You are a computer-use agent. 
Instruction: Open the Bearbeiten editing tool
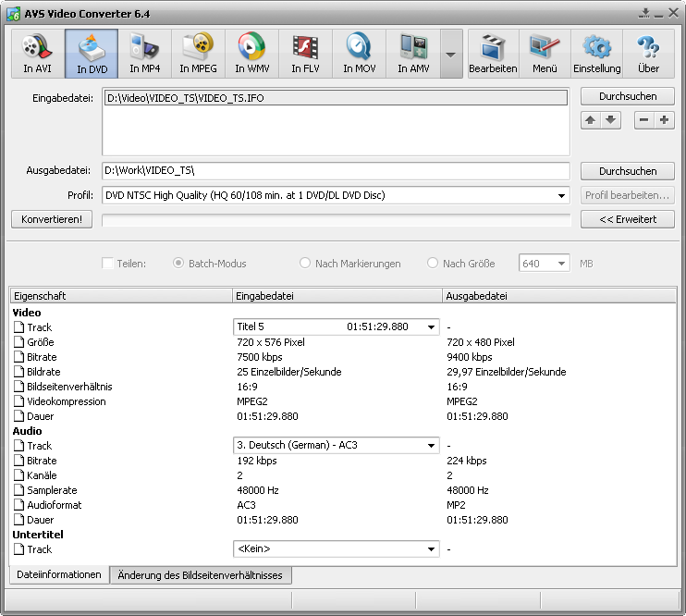pos(493,54)
